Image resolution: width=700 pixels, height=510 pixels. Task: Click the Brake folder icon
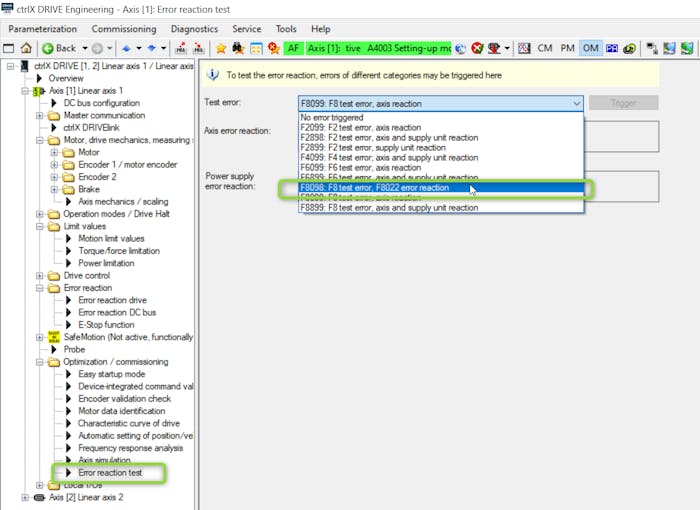[x=68, y=189]
